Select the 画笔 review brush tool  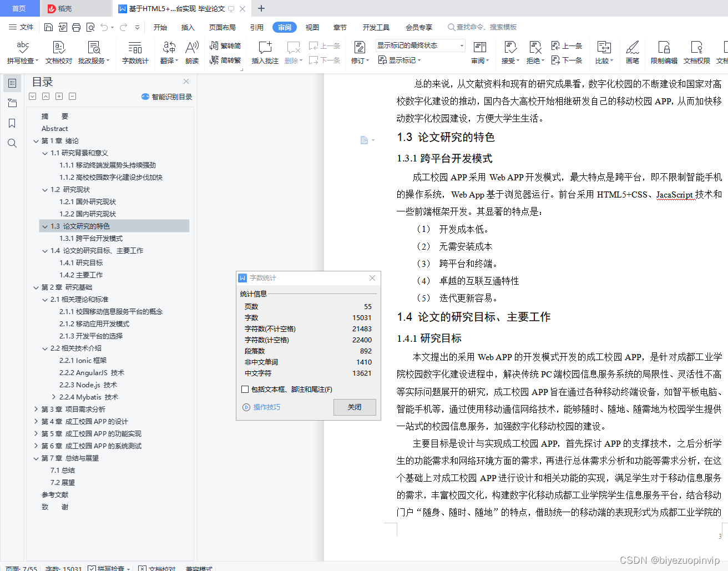[x=633, y=53]
